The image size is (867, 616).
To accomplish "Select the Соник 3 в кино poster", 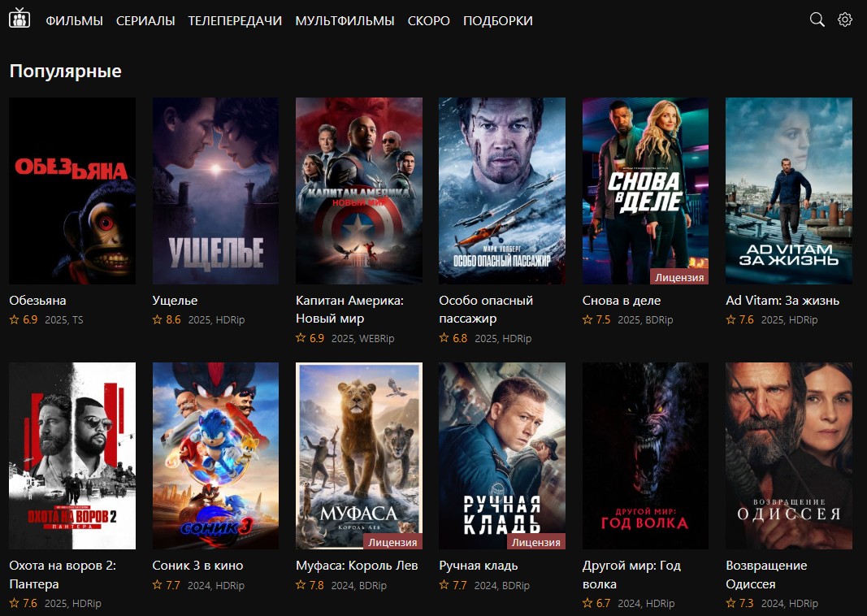I will point(215,455).
